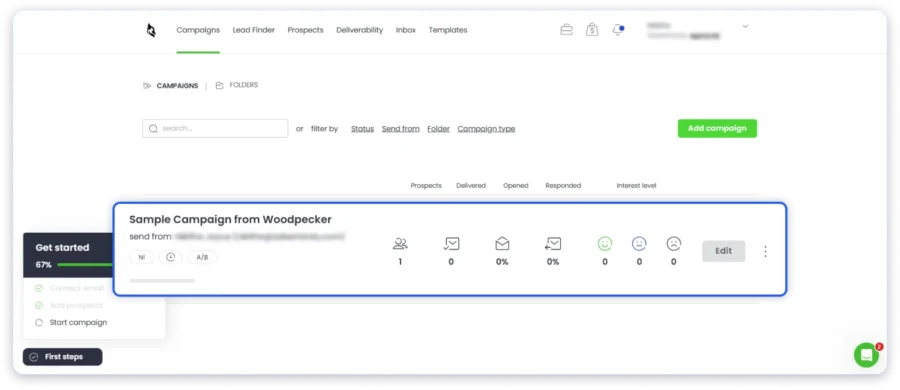Click the Delivered column header
Viewport: 900px width, 390px height.
point(471,186)
